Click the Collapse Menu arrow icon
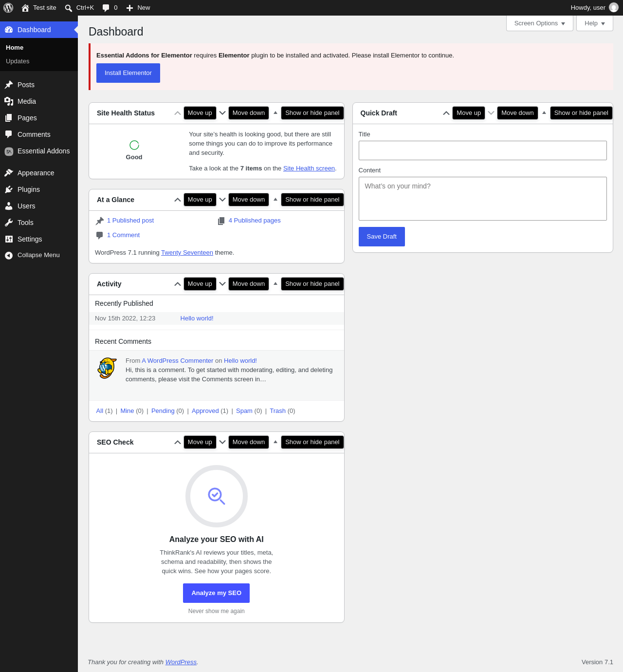The width and height of the screenshot is (623, 672). (9, 255)
